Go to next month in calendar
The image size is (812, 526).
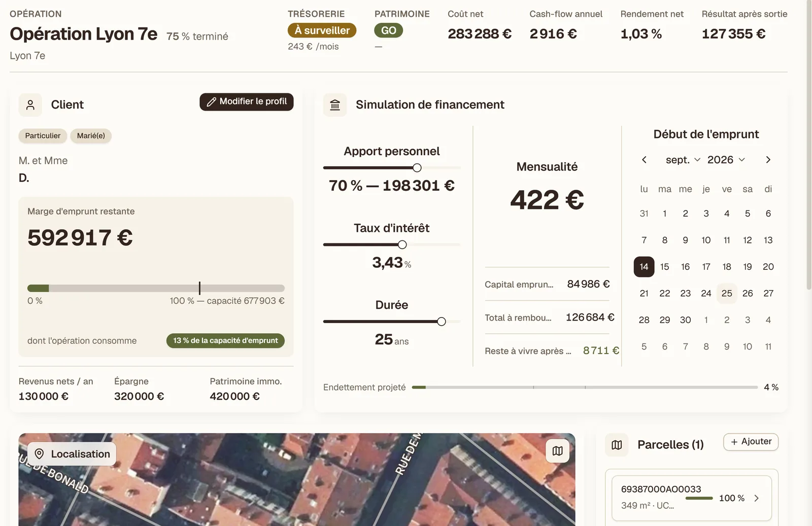tap(768, 160)
